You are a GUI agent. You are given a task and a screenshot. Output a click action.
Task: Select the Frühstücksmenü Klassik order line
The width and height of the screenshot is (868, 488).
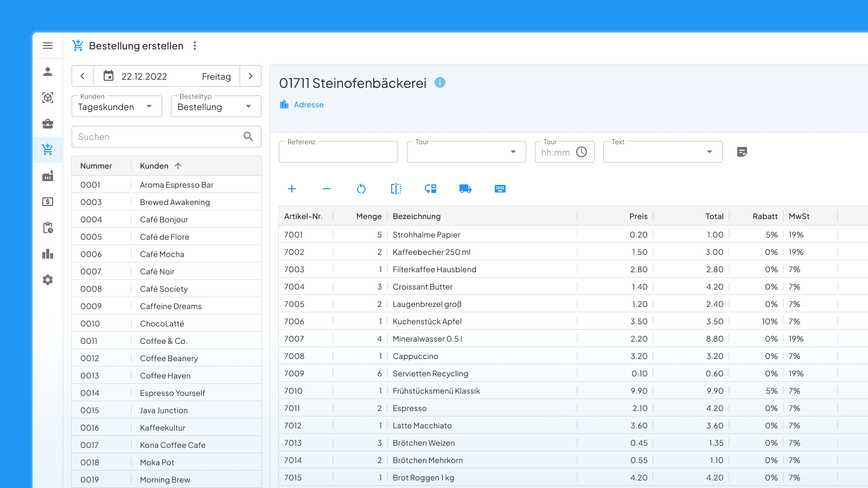pyautogui.click(x=573, y=391)
